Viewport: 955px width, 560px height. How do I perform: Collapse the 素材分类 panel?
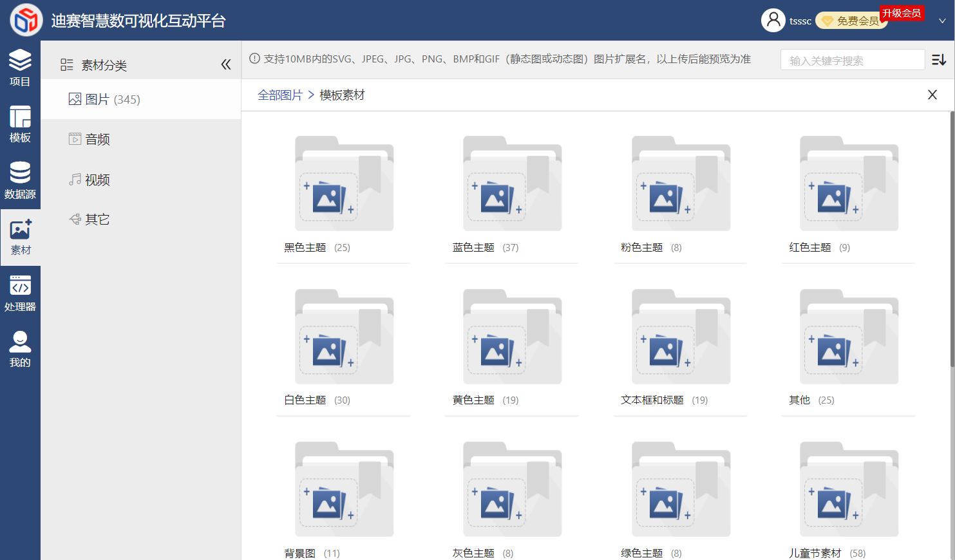226,64
